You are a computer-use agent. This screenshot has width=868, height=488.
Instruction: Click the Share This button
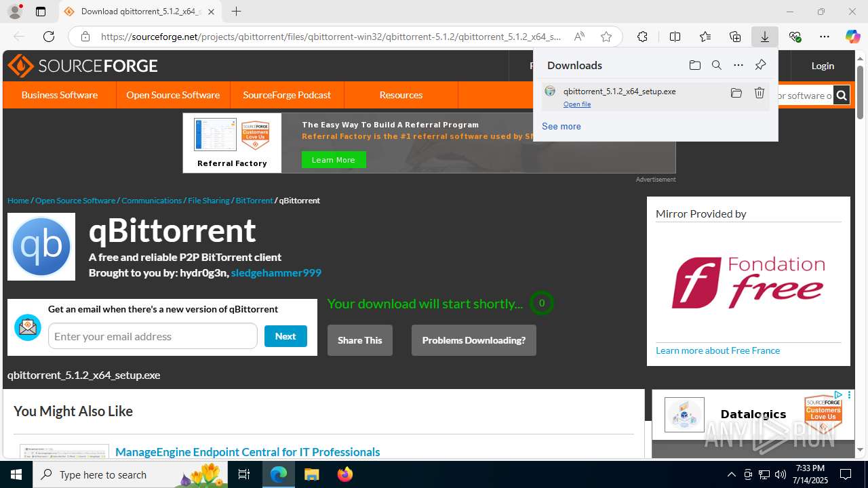pyautogui.click(x=360, y=340)
